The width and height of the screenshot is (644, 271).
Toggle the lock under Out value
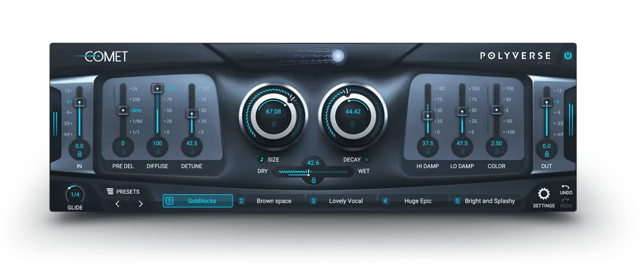(x=547, y=154)
